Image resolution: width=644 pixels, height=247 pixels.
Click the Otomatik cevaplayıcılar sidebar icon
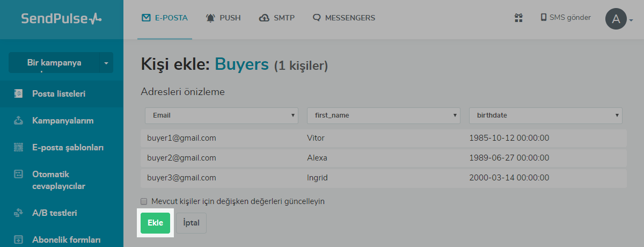coord(18,175)
